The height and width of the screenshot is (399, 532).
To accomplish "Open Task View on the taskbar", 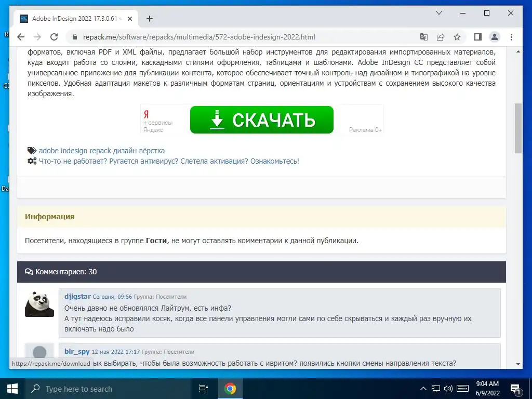I will [204, 389].
